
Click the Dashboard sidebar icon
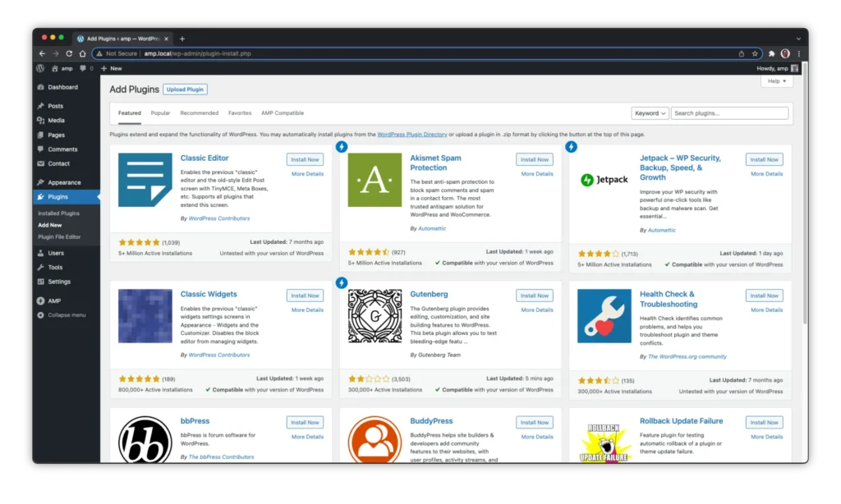coord(41,87)
